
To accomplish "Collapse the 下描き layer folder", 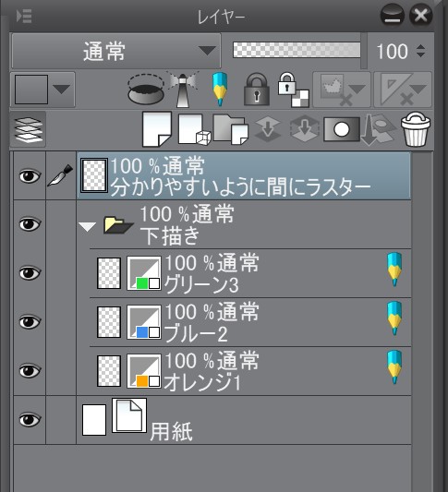I will 87,226.
